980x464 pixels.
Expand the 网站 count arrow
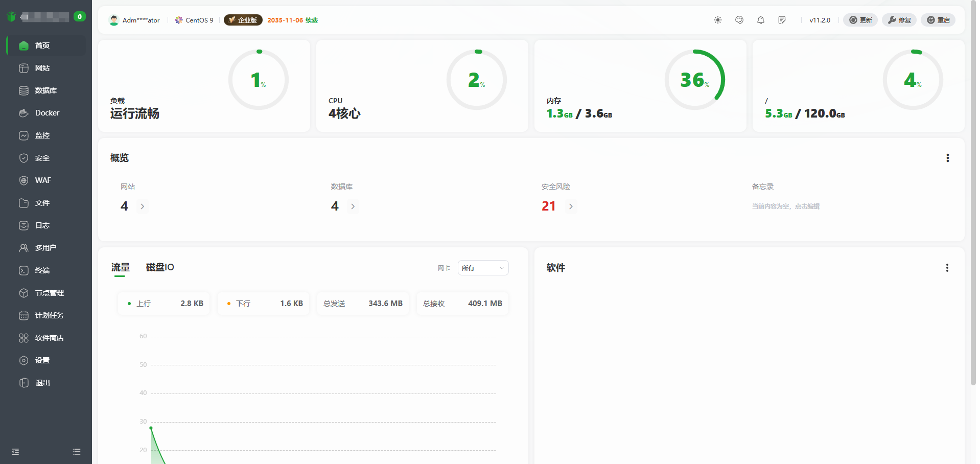[143, 206]
